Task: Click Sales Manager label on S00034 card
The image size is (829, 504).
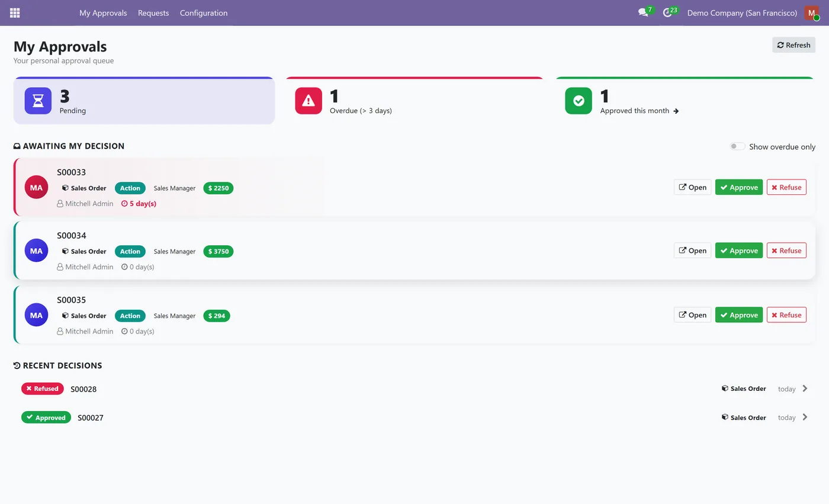Action: [175, 251]
